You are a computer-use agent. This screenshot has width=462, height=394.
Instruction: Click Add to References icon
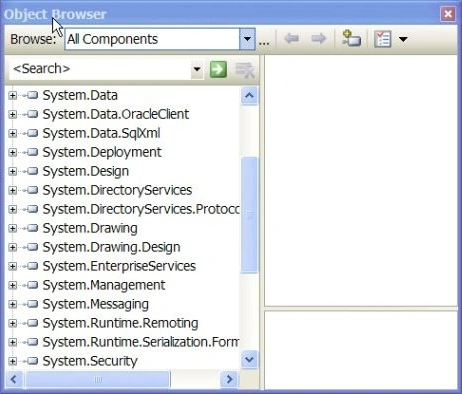pyautogui.click(x=351, y=38)
